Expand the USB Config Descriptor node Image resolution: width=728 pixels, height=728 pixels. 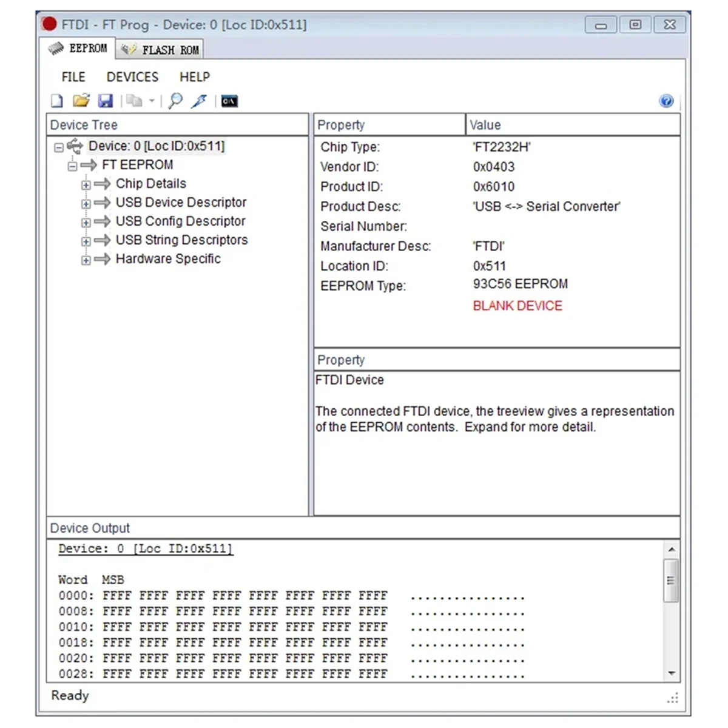click(x=86, y=223)
